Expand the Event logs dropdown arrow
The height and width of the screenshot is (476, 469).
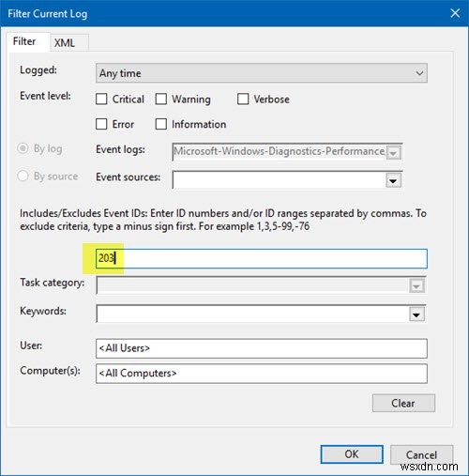393,153
